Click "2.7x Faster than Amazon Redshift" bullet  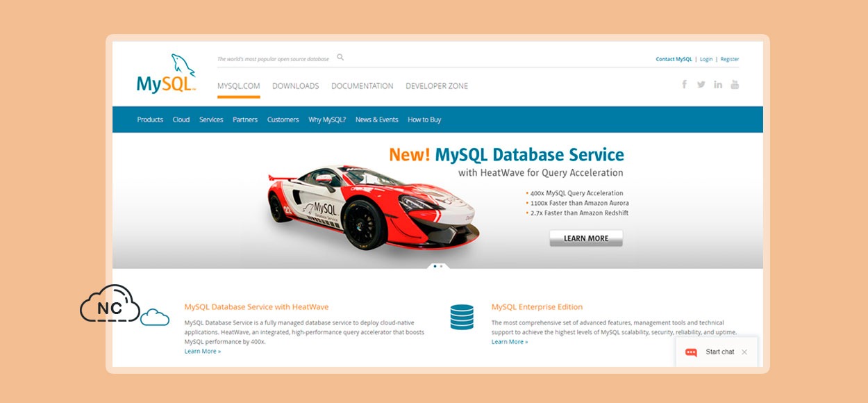pos(577,213)
